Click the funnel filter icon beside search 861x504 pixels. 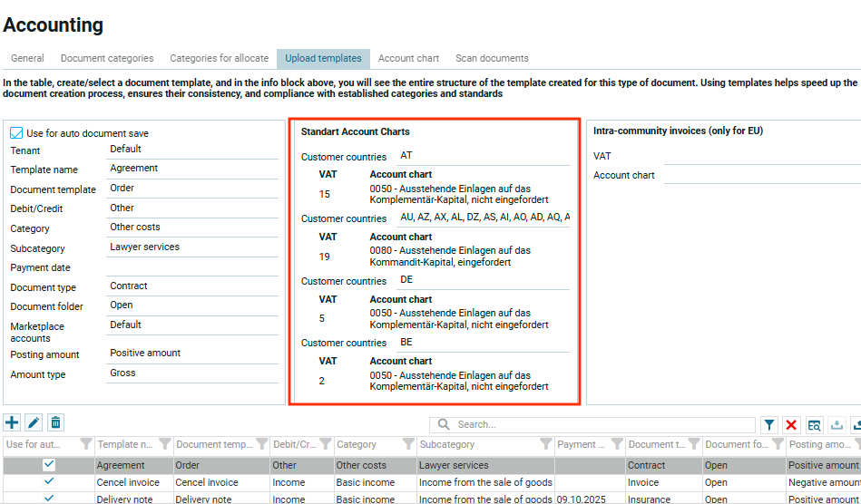(x=768, y=424)
